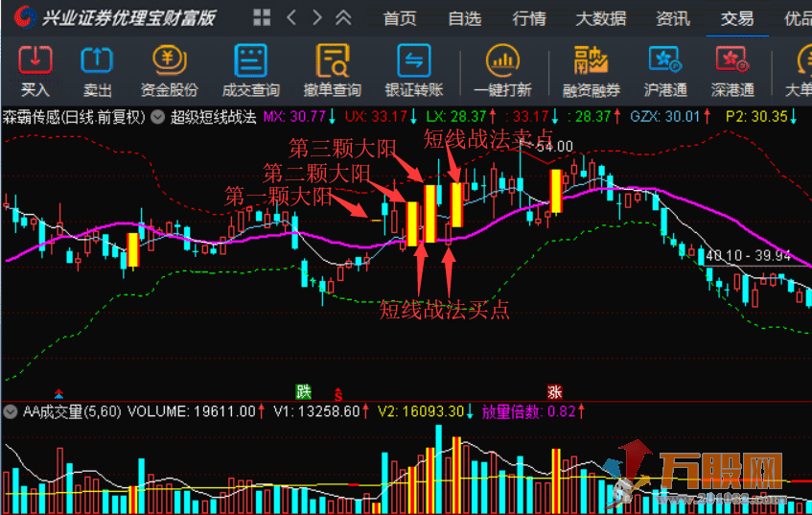Click the 兴业证券 logo icon

(x=24, y=17)
